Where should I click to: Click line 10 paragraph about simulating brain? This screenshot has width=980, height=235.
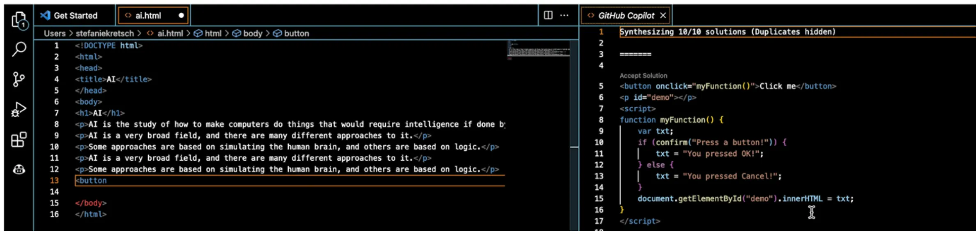coord(287,147)
